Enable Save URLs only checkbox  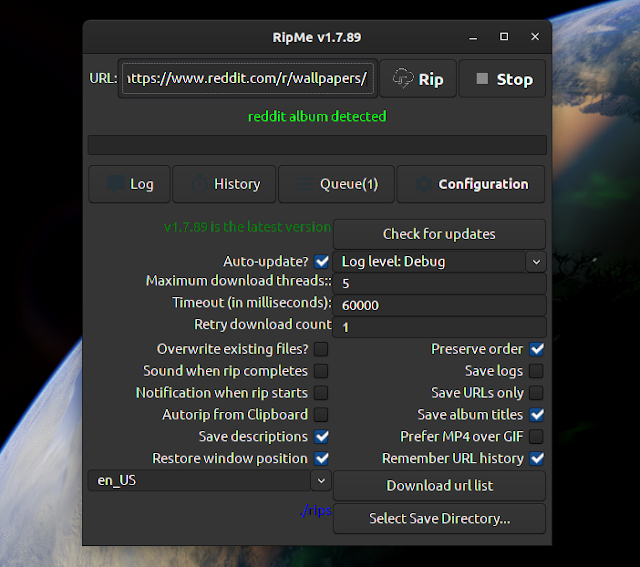click(536, 393)
